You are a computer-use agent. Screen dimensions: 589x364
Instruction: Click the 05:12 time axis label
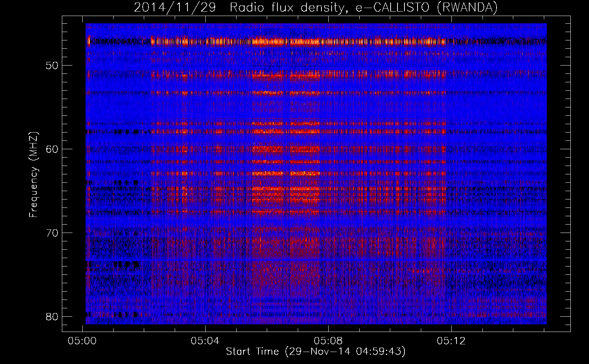tap(451, 341)
